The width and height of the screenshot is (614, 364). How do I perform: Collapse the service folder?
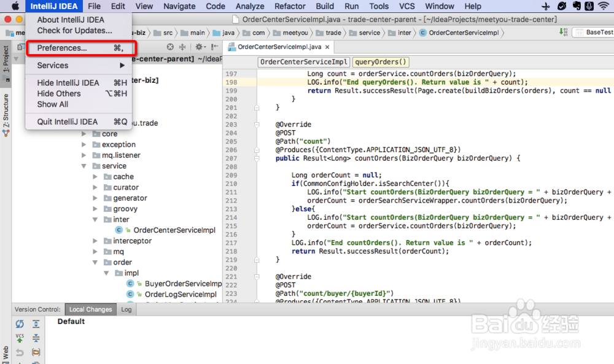click(x=84, y=166)
